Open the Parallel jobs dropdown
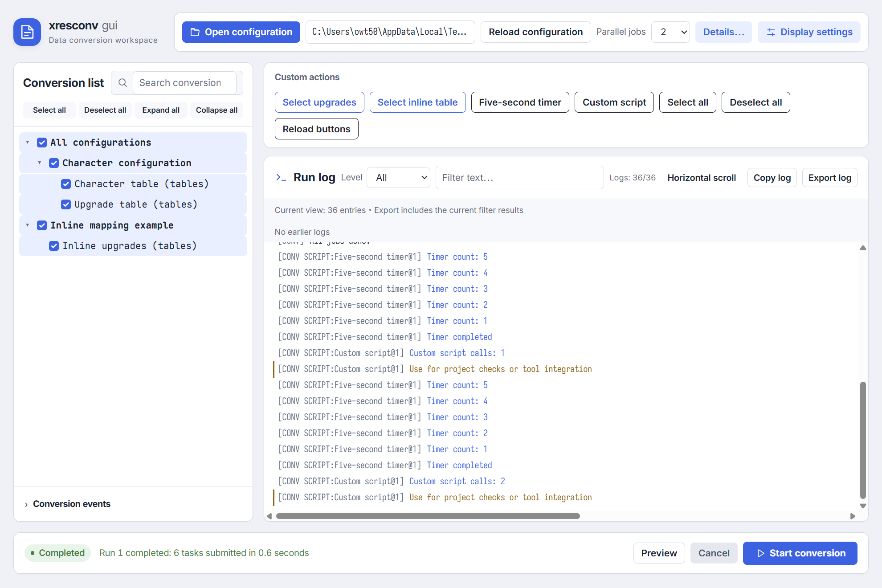 [x=670, y=32]
